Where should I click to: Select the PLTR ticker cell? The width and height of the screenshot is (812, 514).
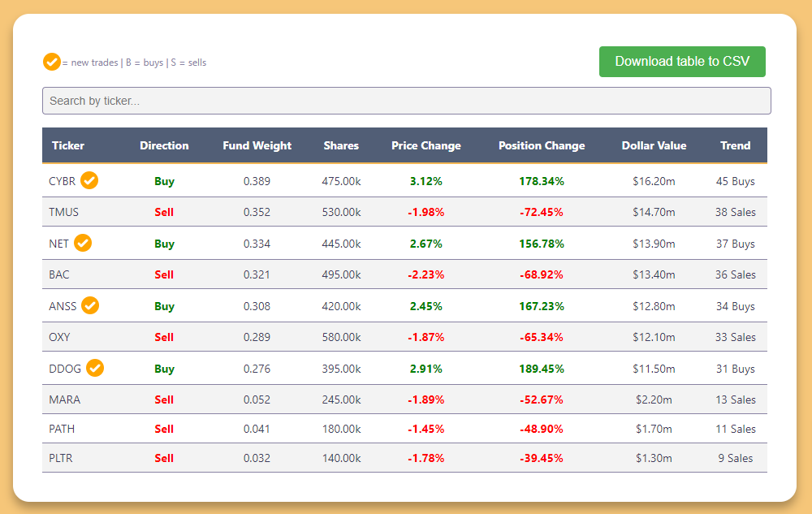[61, 458]
